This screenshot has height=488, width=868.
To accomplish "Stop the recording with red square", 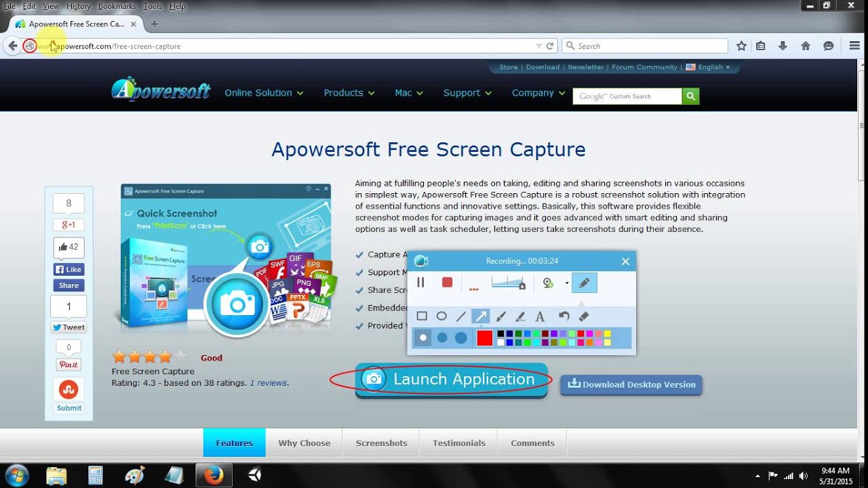I will click(447, 283).
